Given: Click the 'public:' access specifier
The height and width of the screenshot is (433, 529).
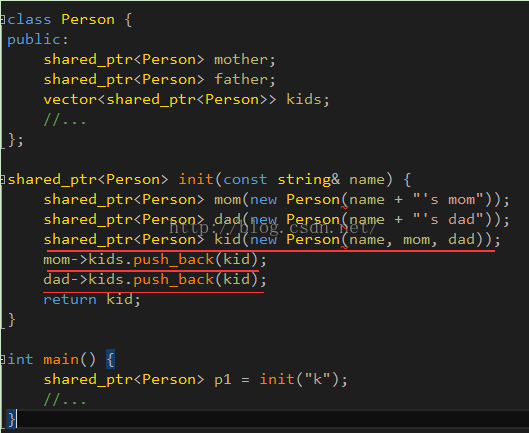Looking at the screenshot, I should [x=38, y=40].
